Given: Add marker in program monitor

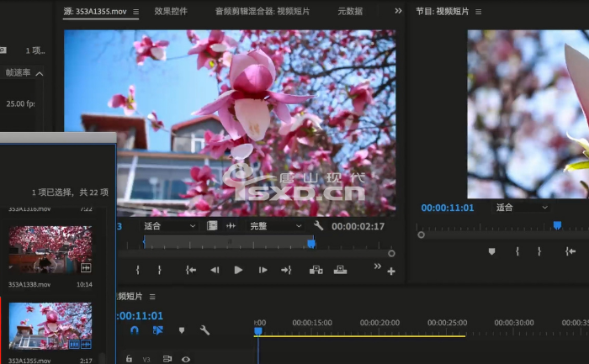Looking at the screenshot, I should tap(491, 251).
